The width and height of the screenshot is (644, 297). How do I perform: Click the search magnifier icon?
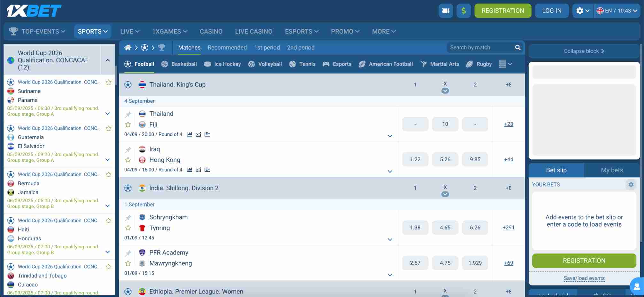pyautogui.click(x=518, y=47)
